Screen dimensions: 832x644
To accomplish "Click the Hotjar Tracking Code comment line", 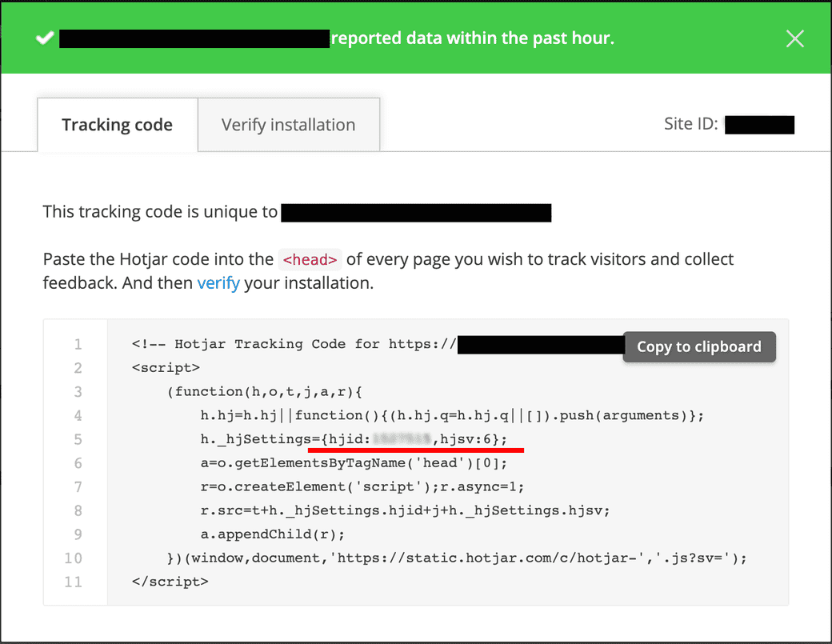I will pos(294,344).
